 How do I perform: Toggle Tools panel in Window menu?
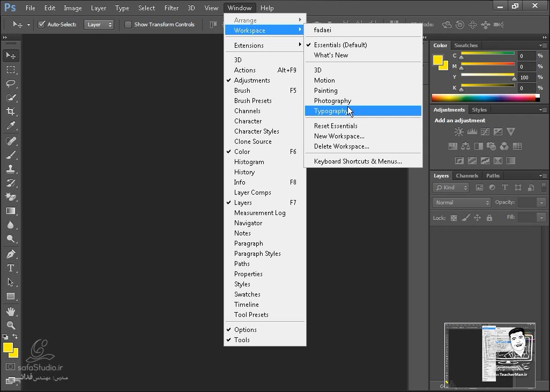pyautogui.click(x=265, y=339)
